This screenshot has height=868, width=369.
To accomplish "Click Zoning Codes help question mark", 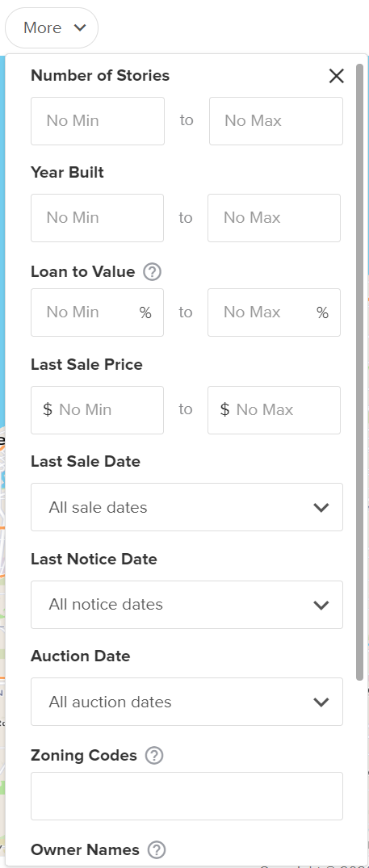I will coord(153,756).
